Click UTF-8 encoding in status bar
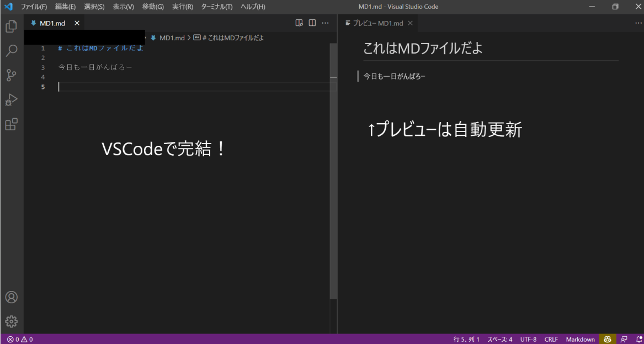This screenshot has width=644, height=344. [x=528, y=340]
